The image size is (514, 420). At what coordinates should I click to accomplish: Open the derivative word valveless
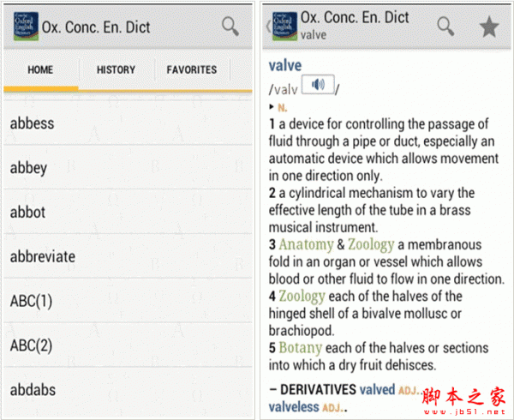(294, 407)
